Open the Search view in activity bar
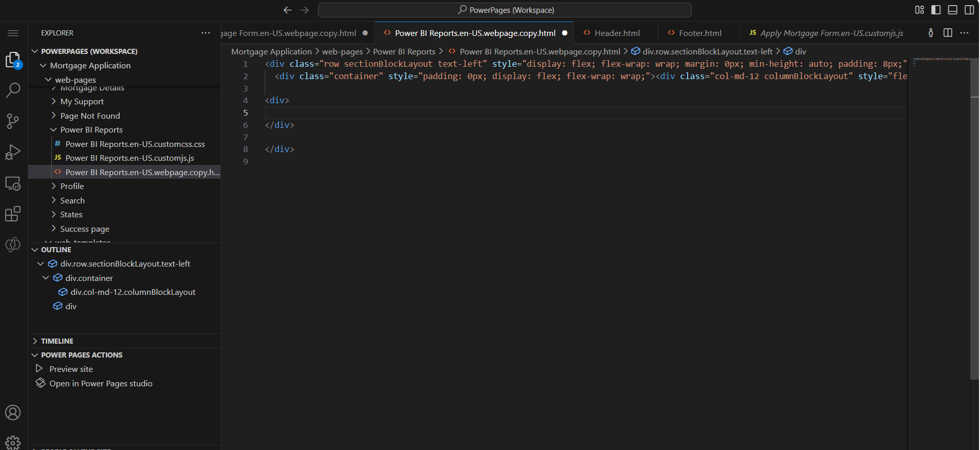Viewport: 980px width, 450px height. point(13,90)
